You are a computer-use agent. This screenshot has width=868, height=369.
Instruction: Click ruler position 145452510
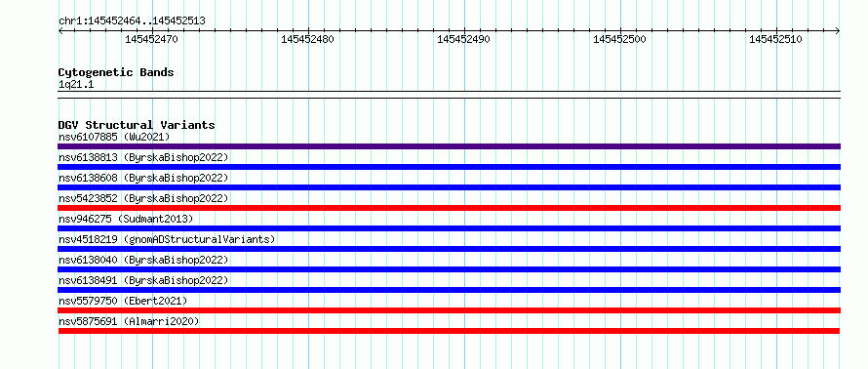coord(775,39)
